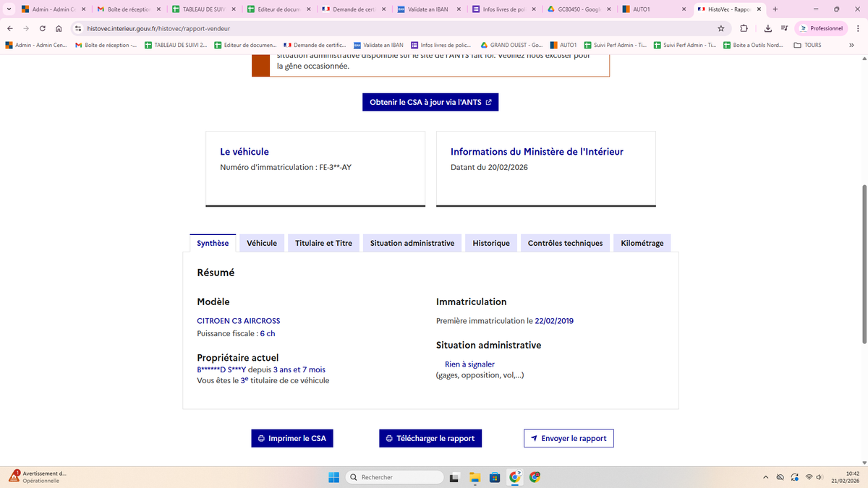Image resolution: width=868 pixels, height=488 pixels.
Task: Open the TOURS bookmarks folder
Action: point(807,45)
